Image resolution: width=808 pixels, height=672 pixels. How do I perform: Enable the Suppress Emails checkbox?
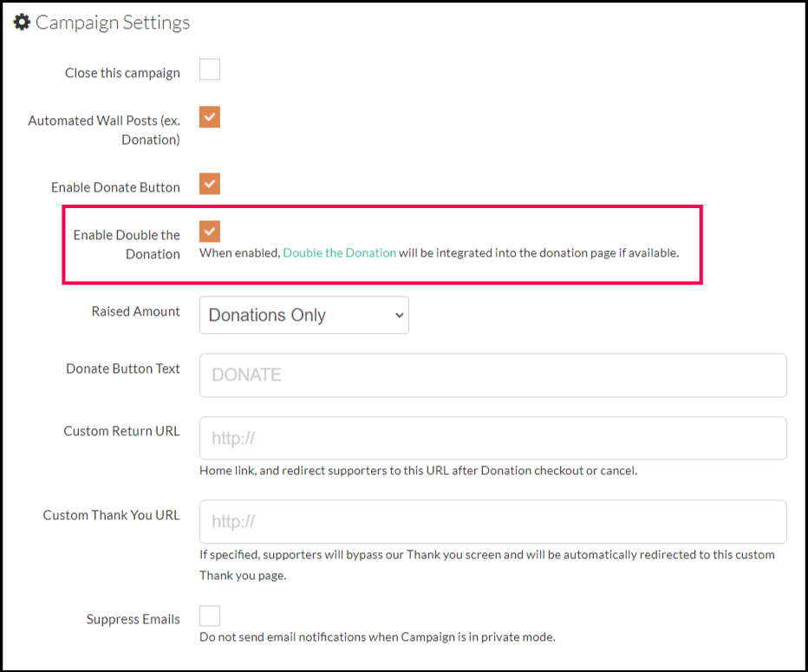click(x=210, y=616)
